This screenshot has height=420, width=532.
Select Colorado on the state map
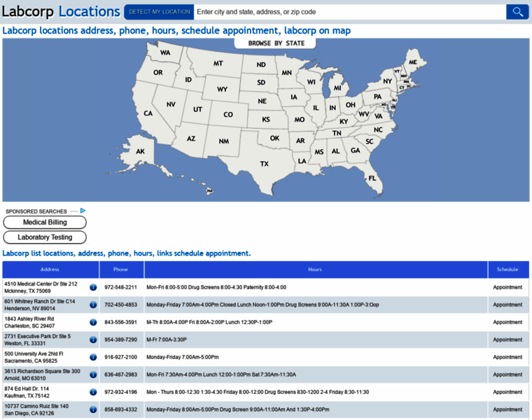pyautogui.click(x=228, y=114)
